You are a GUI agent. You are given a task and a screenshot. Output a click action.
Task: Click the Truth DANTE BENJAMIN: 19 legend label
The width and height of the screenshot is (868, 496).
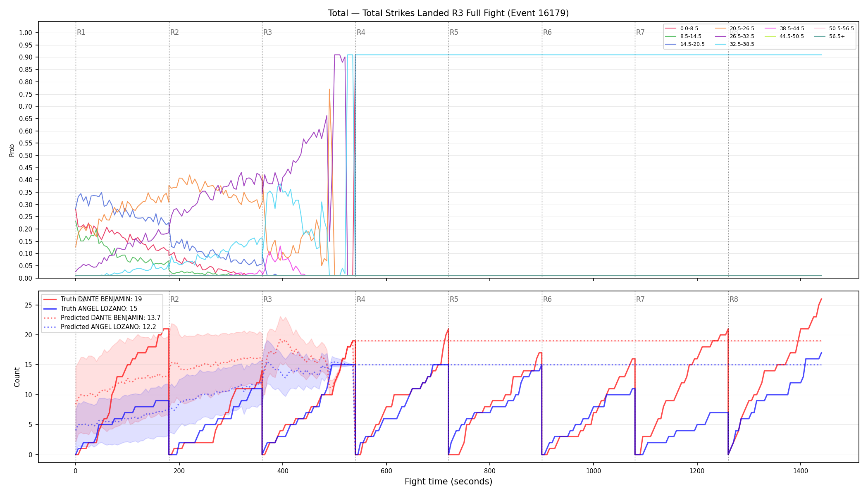point(101,299)
